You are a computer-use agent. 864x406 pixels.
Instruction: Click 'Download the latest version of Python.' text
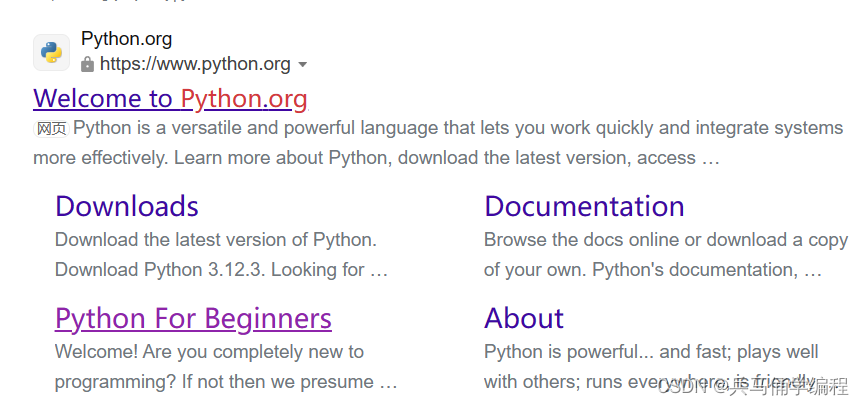tap(216, 240)
